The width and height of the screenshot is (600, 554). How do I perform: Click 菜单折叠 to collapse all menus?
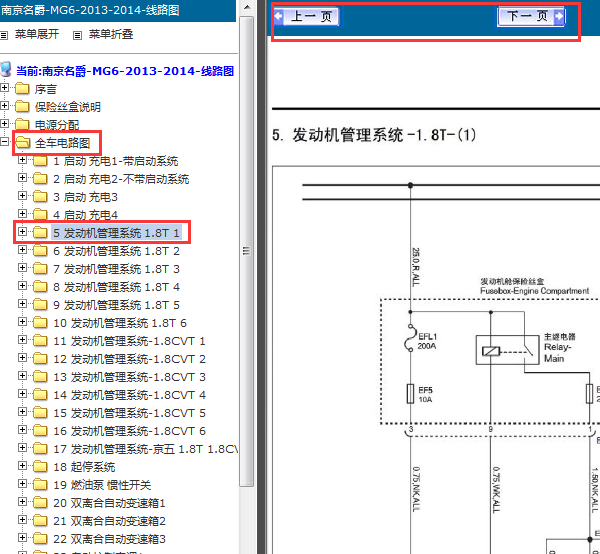point(111,34)
